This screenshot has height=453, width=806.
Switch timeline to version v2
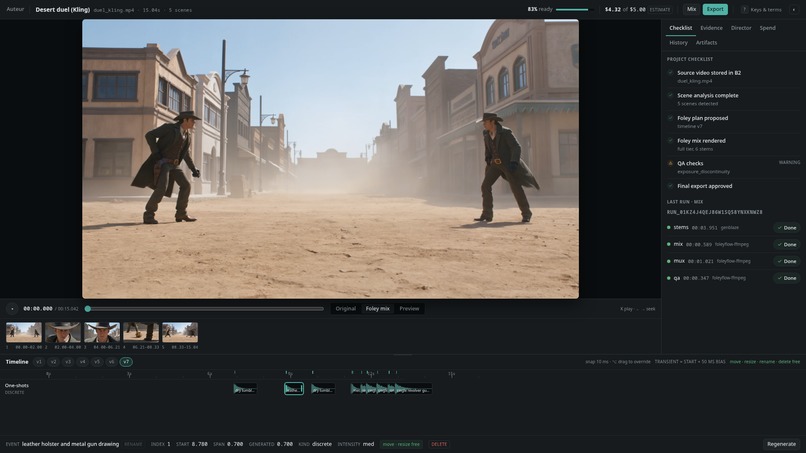coord(53,362)
